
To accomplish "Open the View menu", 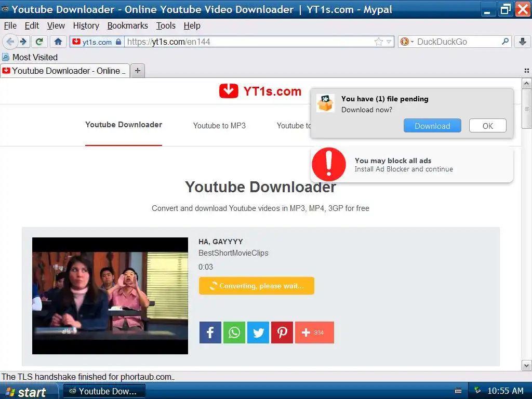I will (x=56, y=26).
